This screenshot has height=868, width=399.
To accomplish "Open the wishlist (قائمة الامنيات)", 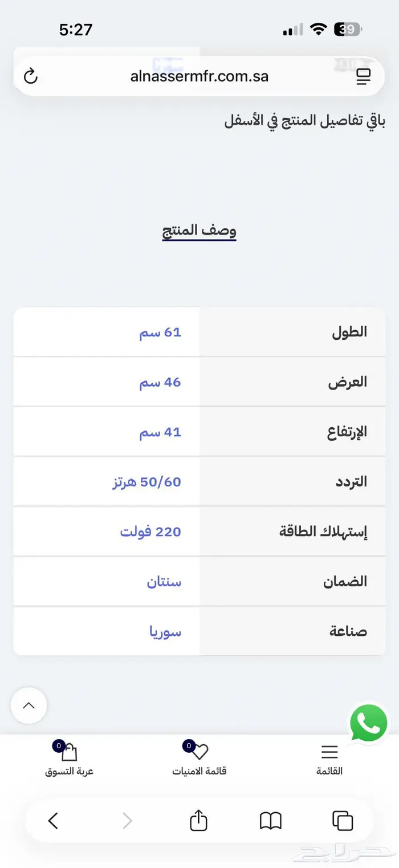I will pyautogui.click(x=199, y=760).
